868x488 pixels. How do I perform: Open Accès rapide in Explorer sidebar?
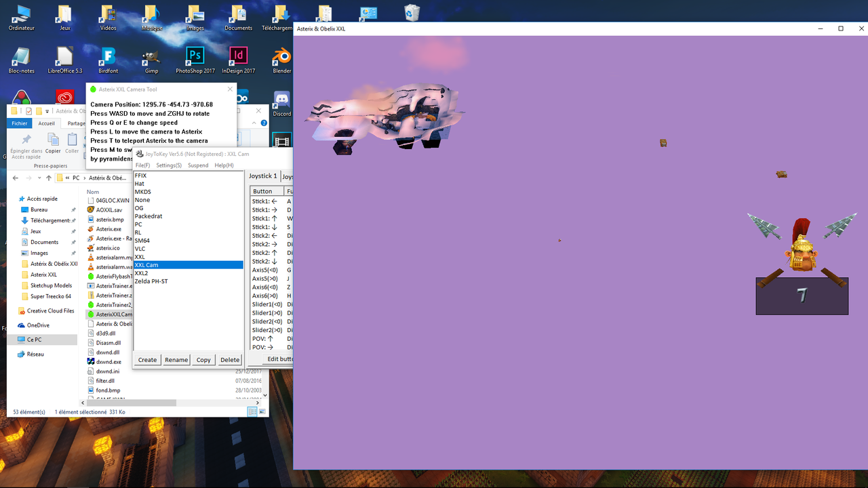point(42,199)
